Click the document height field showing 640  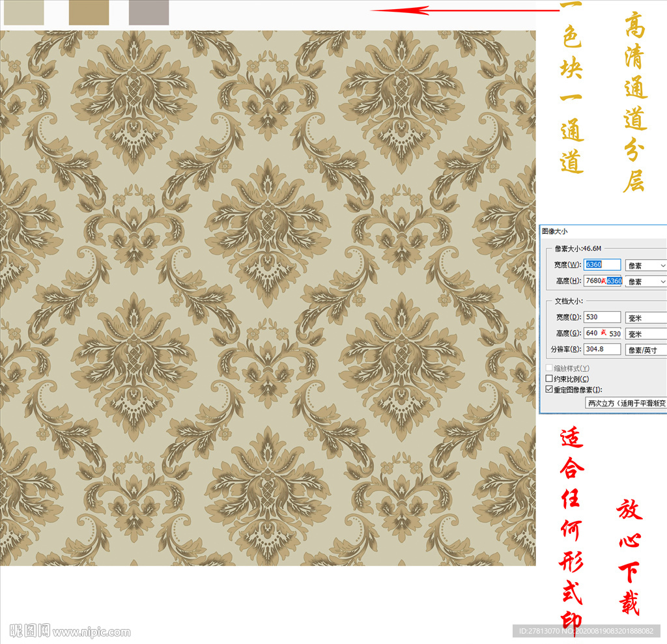click(x=603, y=333)
